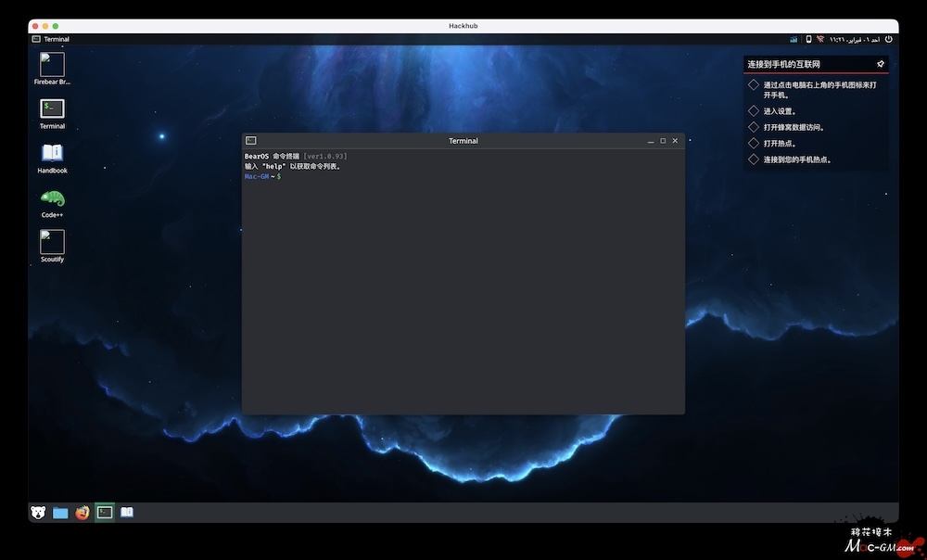Viewport: 927px width, 560px height.
Task: Open the phone icon in the top tray
Action: click(808, 40)
